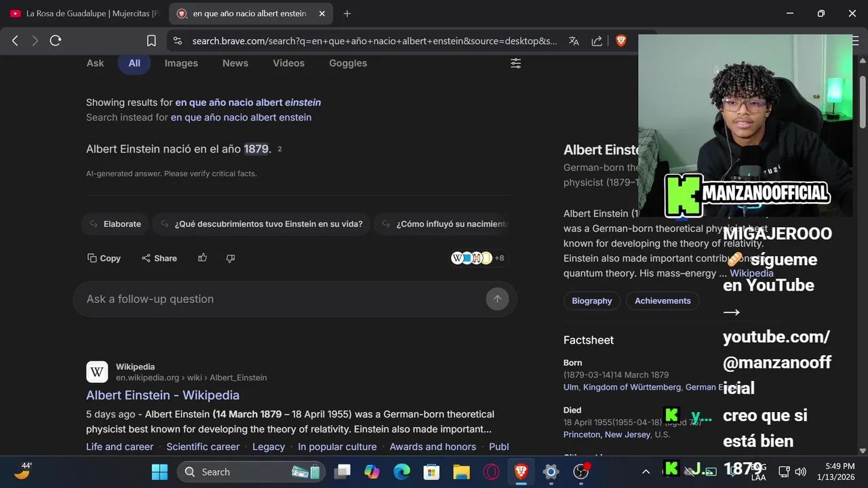This screenshot has width=868, height=488.
Task: Submit the follow-up question arrow button
Action: pos(497,299)
